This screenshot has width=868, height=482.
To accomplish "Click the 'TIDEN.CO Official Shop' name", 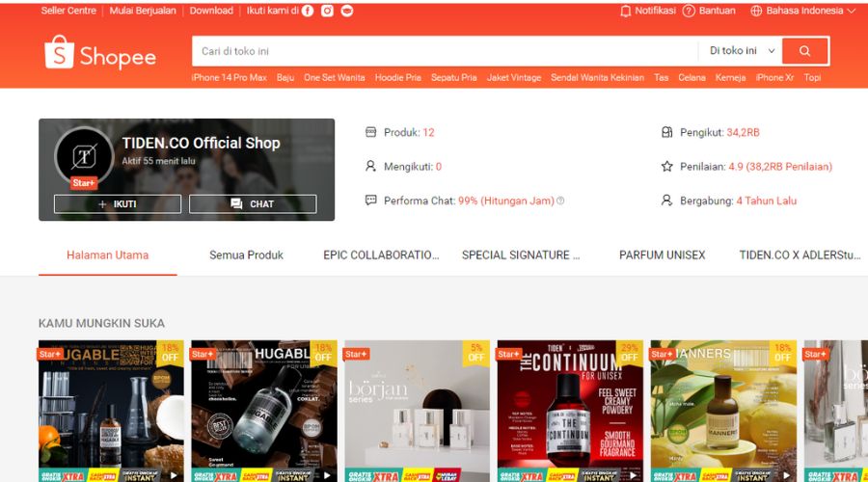I will [201, 143].
